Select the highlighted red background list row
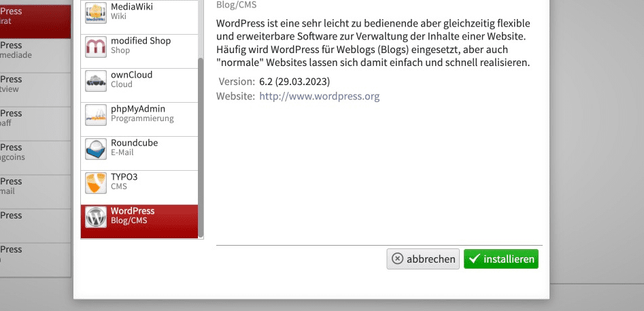 35,22
